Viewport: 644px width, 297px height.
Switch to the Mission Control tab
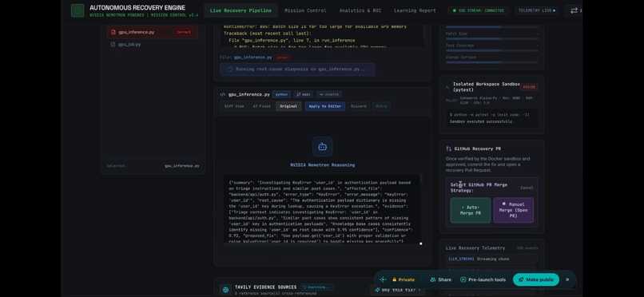click(305, 10)
